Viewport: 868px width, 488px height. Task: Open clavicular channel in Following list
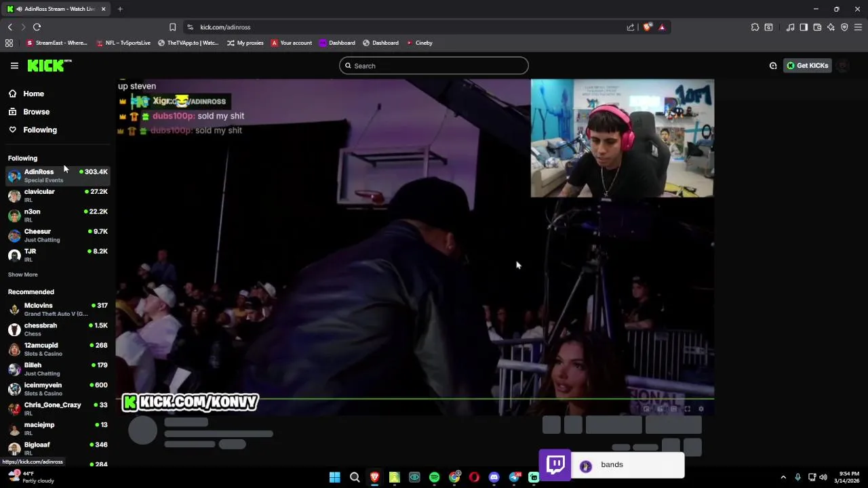coord(58,195)
